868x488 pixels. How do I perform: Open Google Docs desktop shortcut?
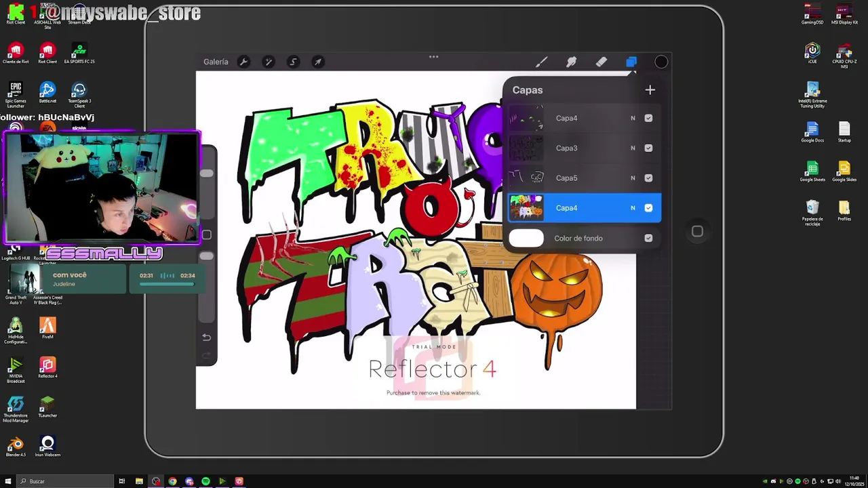(x=812, y=131)
